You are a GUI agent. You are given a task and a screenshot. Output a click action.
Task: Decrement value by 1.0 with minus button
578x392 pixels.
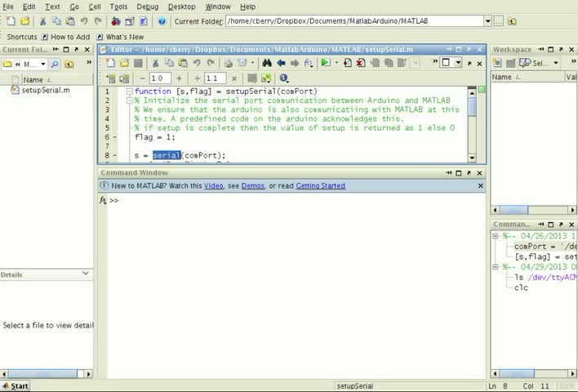142,78
